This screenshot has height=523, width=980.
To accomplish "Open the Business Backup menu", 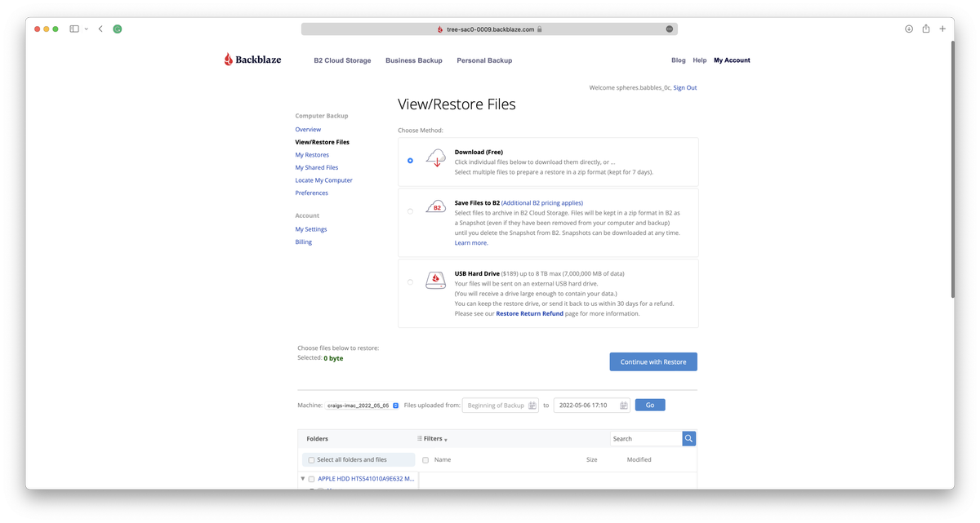I will click(x=413, y=60).
